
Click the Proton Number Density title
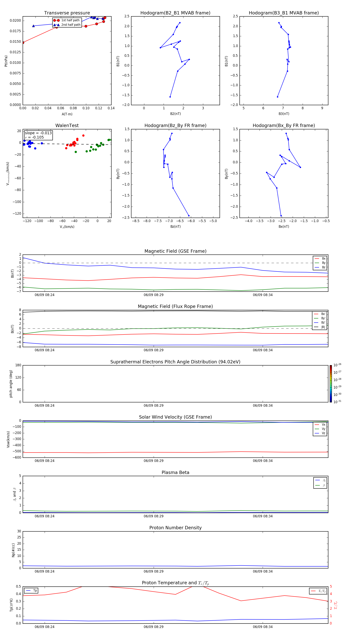[175, 528]
